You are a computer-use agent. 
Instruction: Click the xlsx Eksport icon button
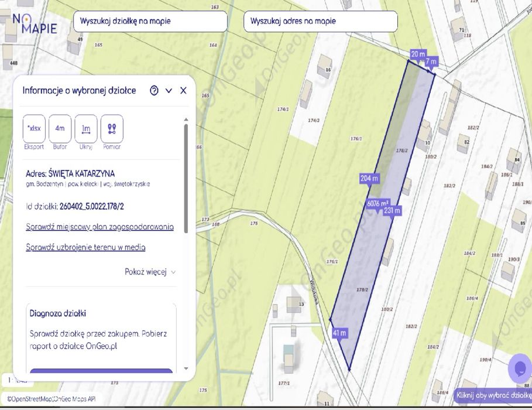tap(35, 129)
